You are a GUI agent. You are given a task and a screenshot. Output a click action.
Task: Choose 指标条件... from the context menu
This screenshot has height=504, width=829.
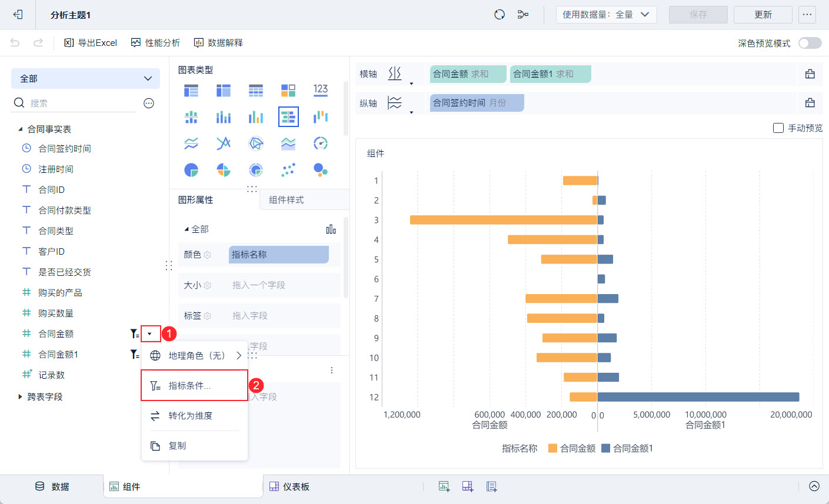point(194,385)
